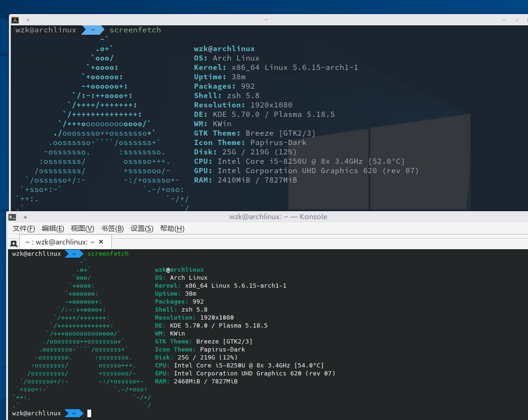The width and height of the screenshot is (528, 420).
Task: Click "WM: KWin" in the Alacritty window
Action: [212, 124]
